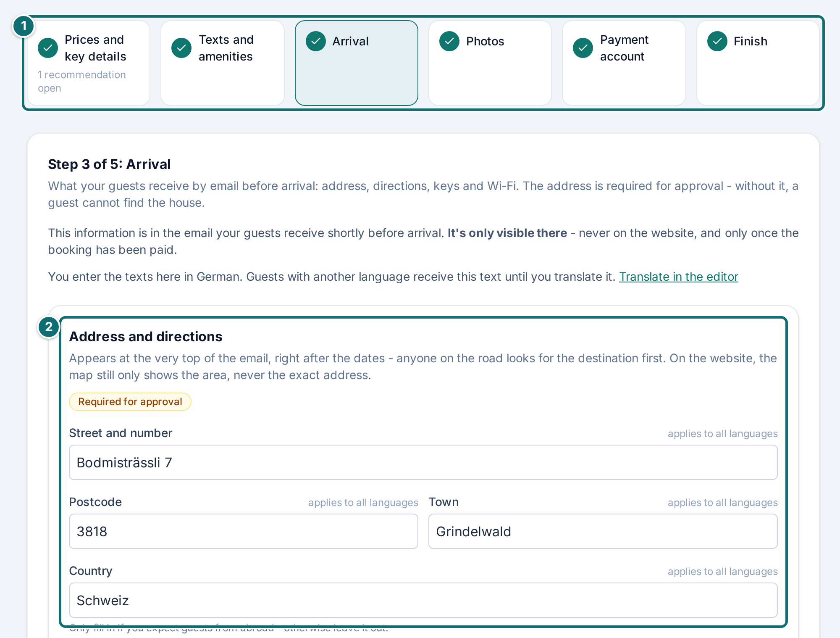840x638 pixels.
Task: Click the Town field containing Grindelwald
Action: (x=603, y=531)
